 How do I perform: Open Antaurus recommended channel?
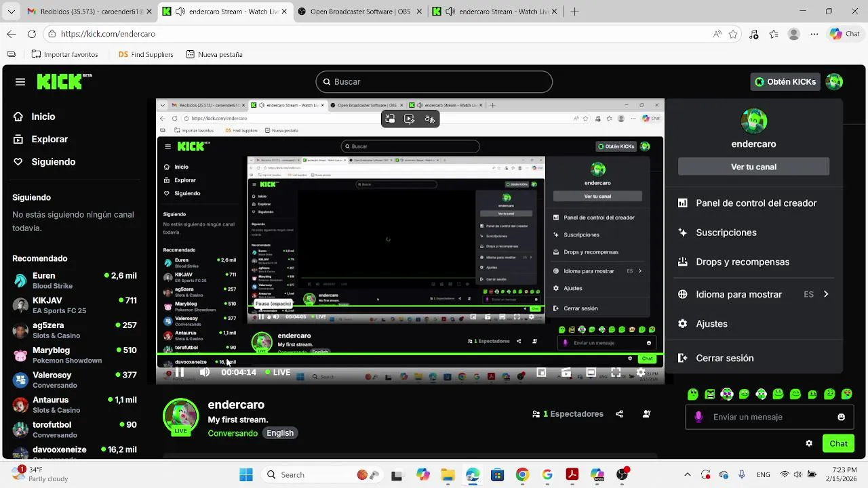75,405
